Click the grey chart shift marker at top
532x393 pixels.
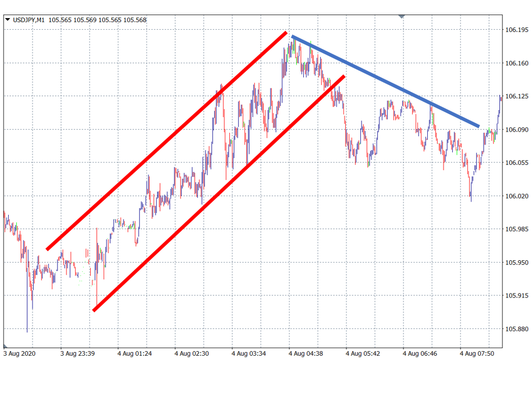(401, 16)
